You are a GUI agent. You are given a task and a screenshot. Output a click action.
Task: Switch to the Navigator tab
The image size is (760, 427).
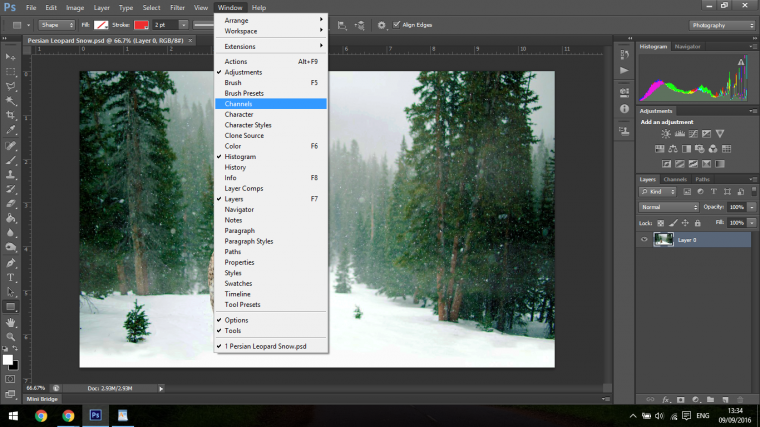(687, 47)
